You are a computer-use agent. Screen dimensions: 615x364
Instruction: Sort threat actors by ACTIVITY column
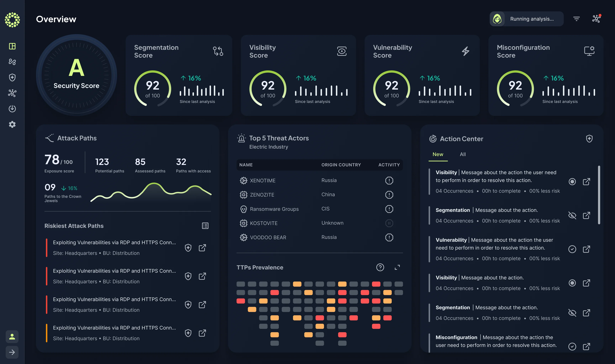pyautogui.click(x=389, y=165)
